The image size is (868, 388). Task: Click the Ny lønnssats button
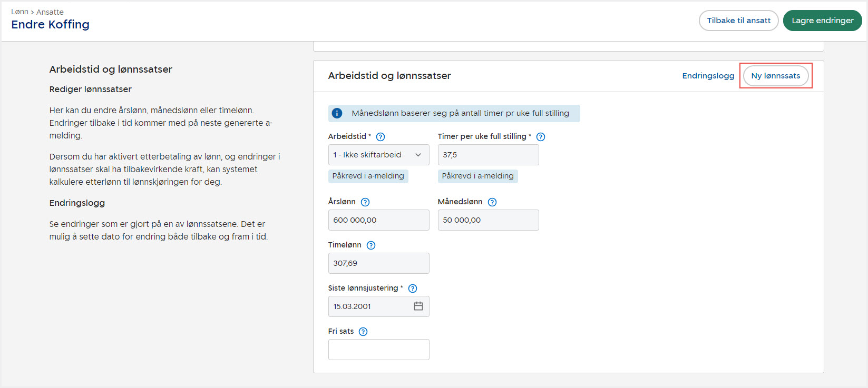coord(775,76)
